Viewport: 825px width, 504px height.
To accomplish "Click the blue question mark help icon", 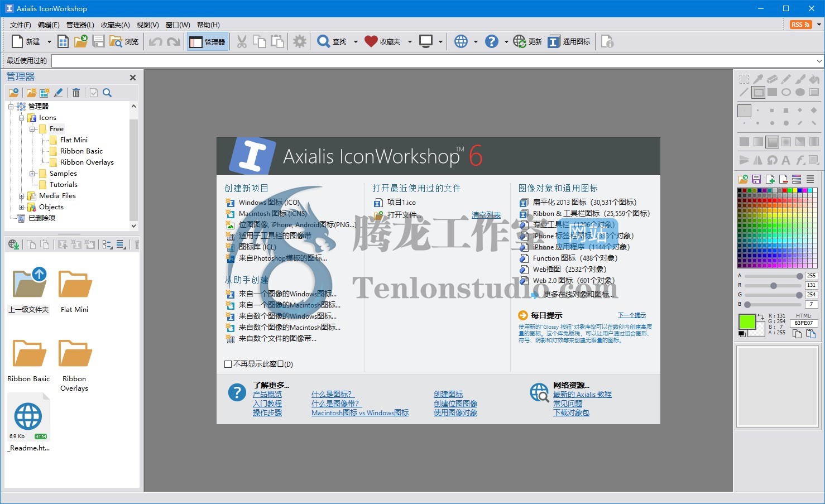I will 492,41.
